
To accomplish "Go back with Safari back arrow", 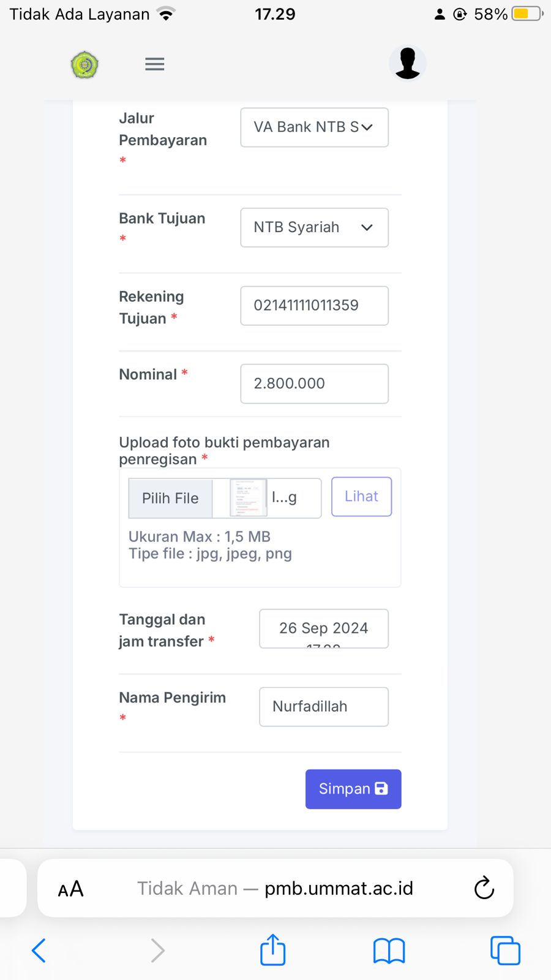I will click(x=39, y=951).
